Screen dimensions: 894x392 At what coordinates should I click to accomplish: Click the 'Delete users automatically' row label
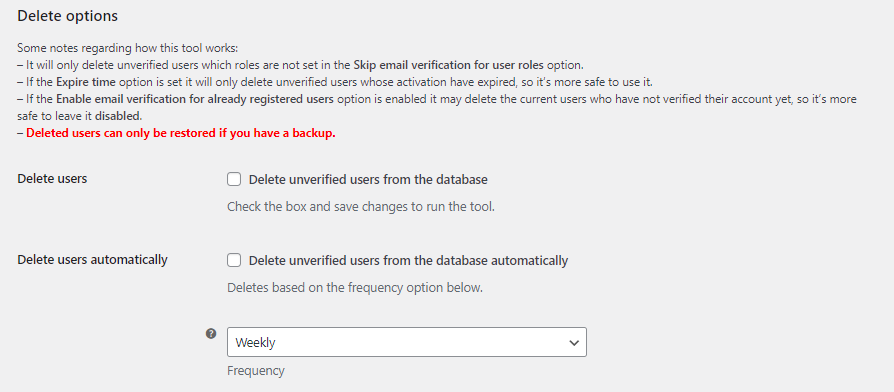click(92, 260)
